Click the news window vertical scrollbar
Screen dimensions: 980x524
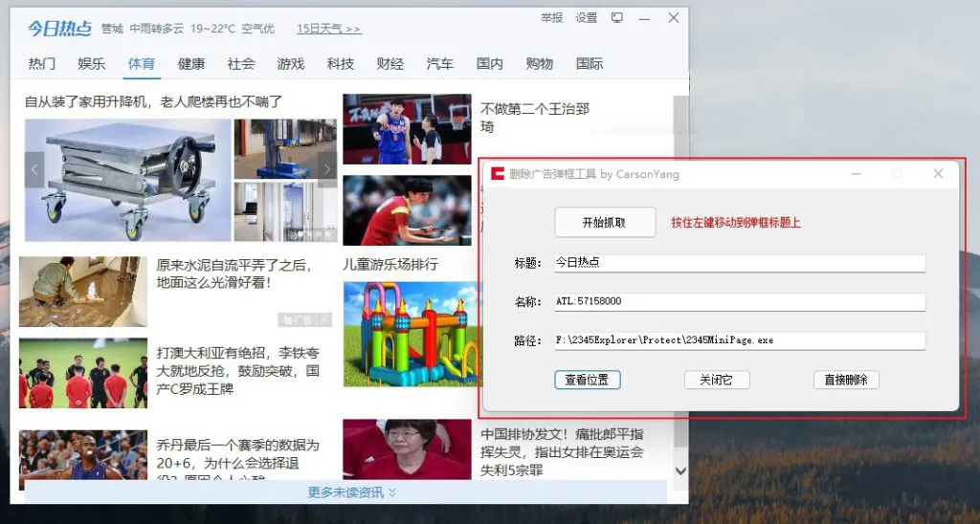pyautogui.click(x=680, y=271)
